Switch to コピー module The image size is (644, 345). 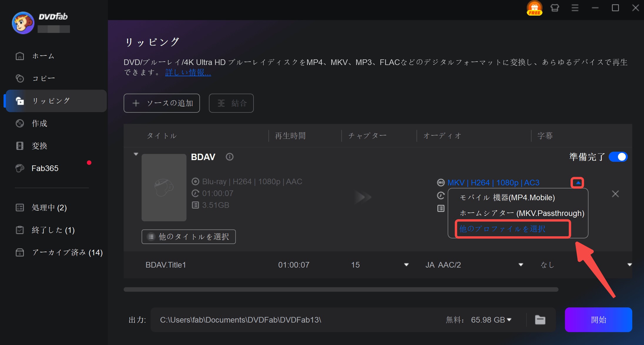pos(56,78)
